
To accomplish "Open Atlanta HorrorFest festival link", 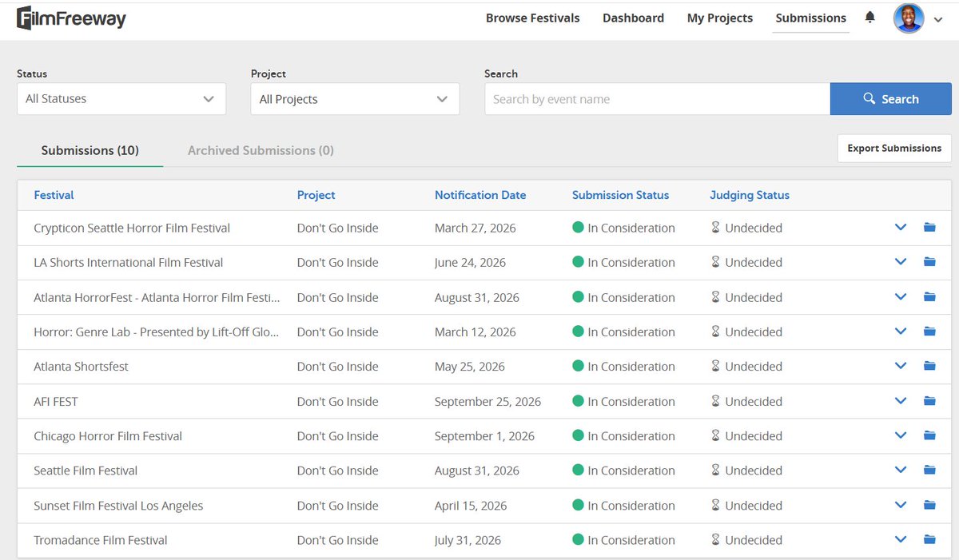I will pyautogui.click(x=157, y=297).
